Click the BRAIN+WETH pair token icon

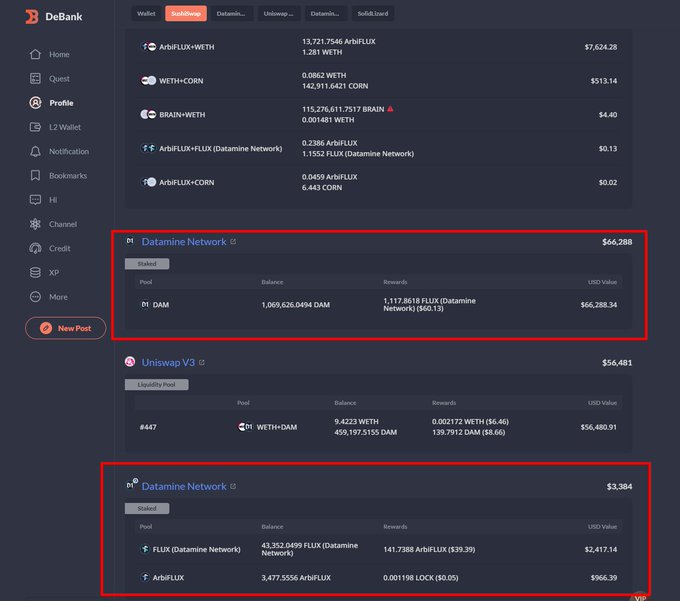coord(148,114)
